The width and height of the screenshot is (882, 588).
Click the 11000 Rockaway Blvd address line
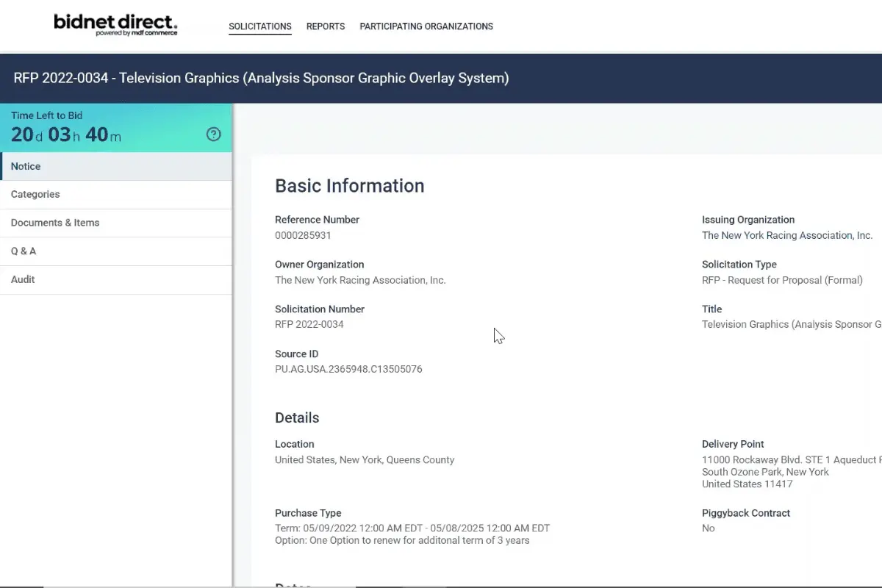tap(792, 460)
